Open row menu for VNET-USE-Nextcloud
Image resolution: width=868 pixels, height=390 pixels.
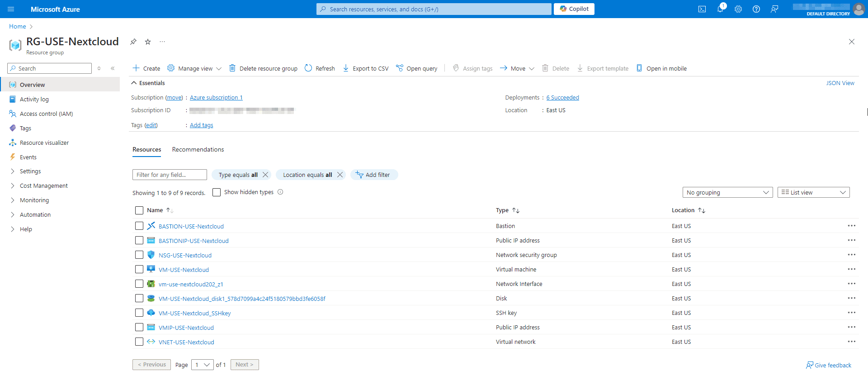[x=851, y=342]
